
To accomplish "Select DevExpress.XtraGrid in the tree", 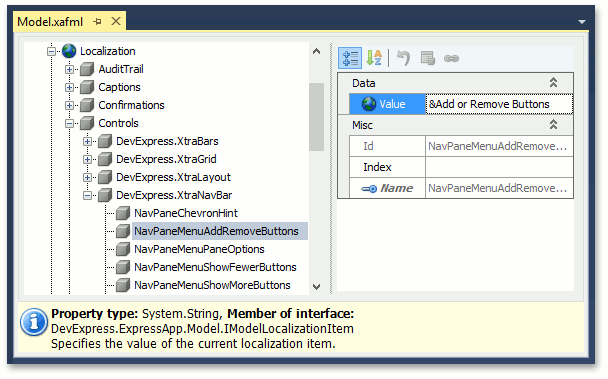I will (166, 159).
